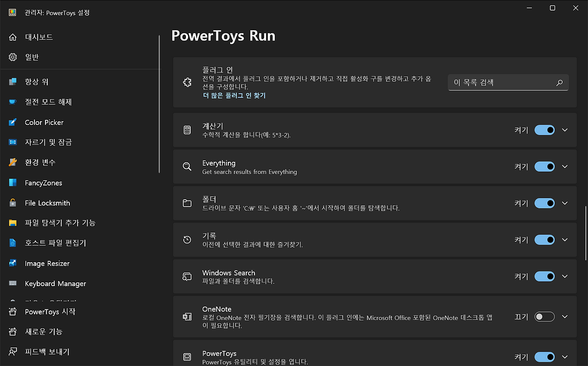Click the 이 목록 검색 search field
The image size is (588, 366).
tap(503, 82)
